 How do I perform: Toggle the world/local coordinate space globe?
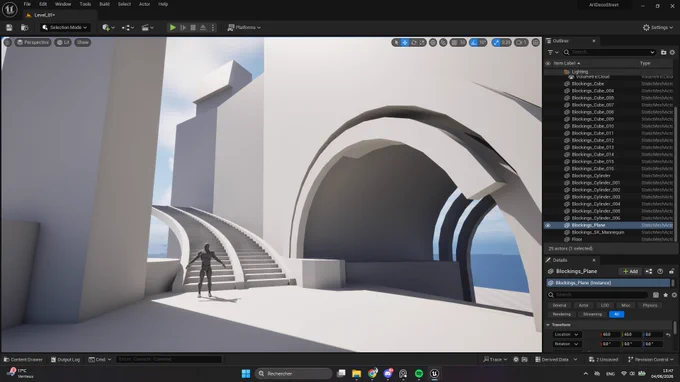433,42
